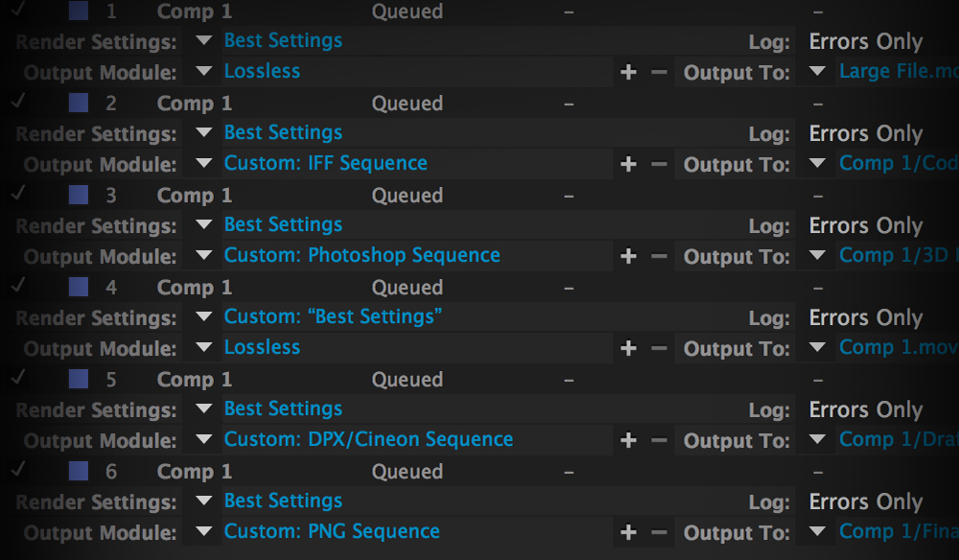
Task: Open Output Module dropdown arrow for PNG Sequence
Action: [x=202, y=532]
